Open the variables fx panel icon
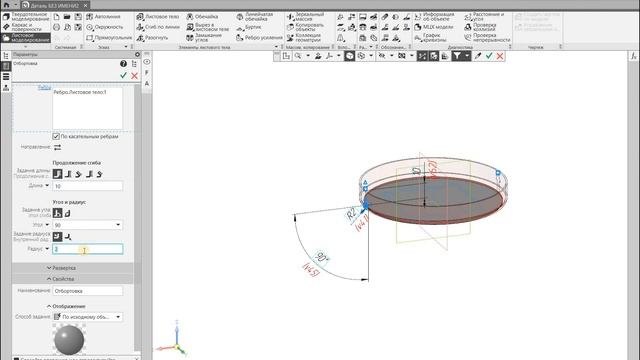640x360 pixels. coord(633,56)
